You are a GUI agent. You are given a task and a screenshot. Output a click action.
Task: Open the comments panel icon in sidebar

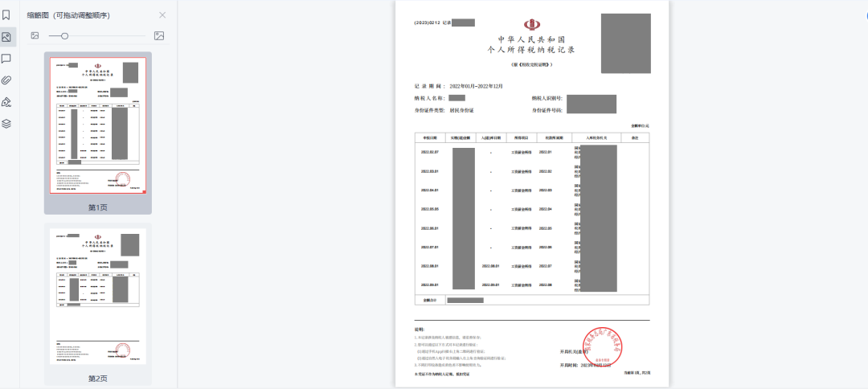coord(6,59)
